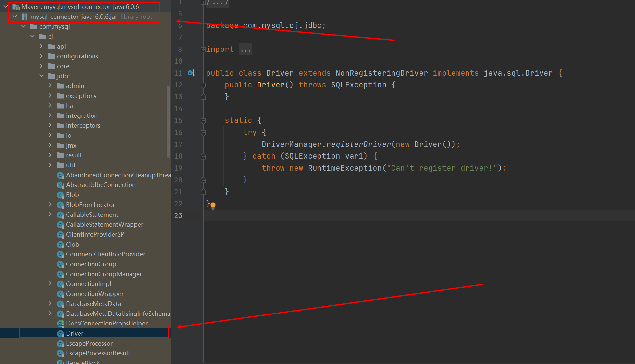
Task: Click the "Can't register driver!" string literal
Action: [x=442, y=168]
